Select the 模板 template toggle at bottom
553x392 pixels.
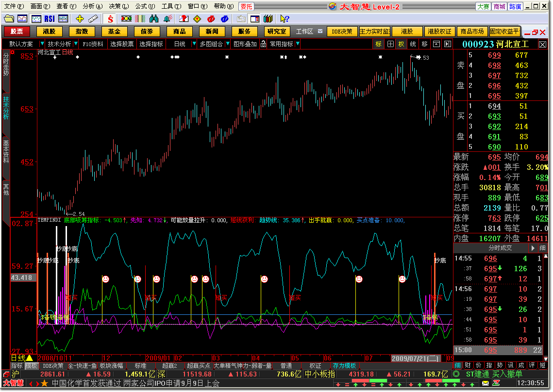[x=31, y=366]
